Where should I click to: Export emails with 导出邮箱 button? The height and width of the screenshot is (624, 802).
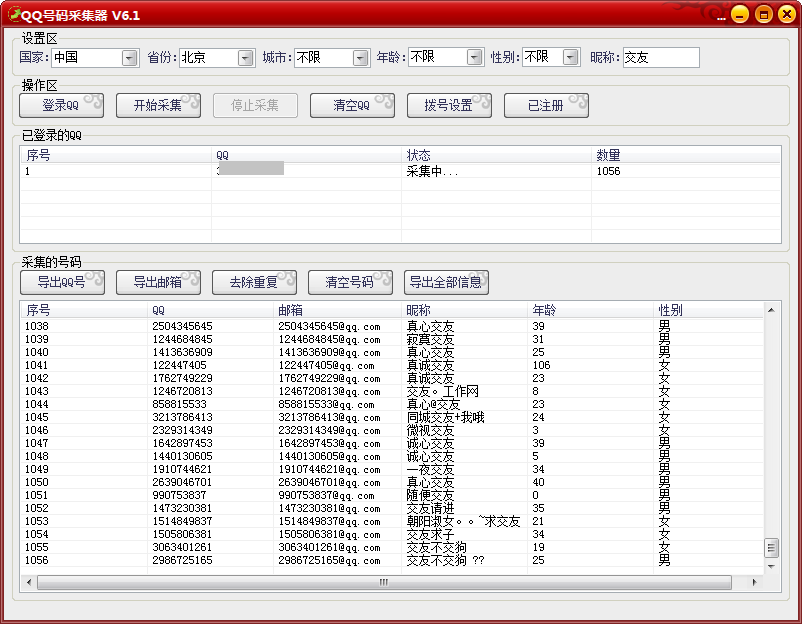pyautogui.click(x=158, y=282)
